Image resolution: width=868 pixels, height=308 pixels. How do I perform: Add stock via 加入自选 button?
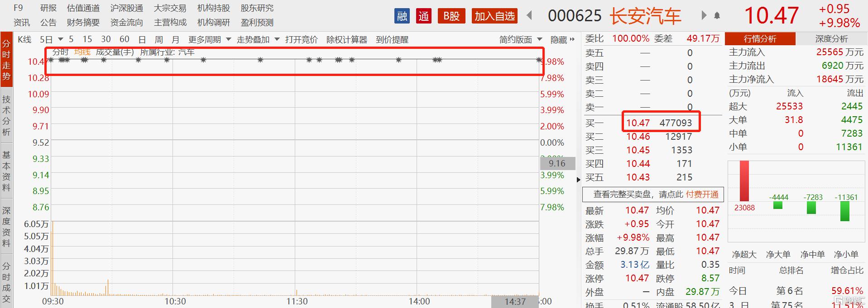[x=494, y=16]
